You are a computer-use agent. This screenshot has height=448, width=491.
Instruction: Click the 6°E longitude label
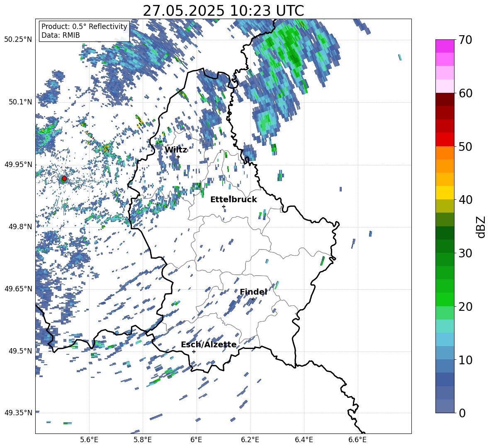coord(196,440)
